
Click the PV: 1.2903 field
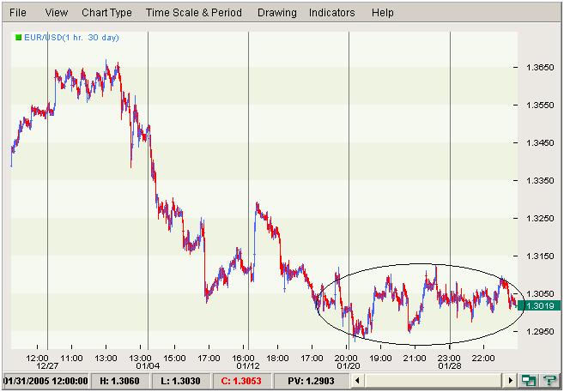coord(311,381)
